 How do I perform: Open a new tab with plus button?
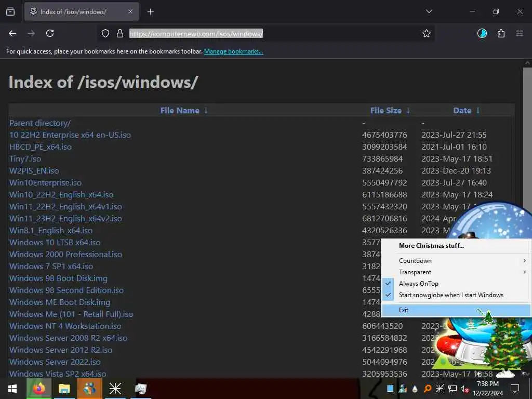151,12
